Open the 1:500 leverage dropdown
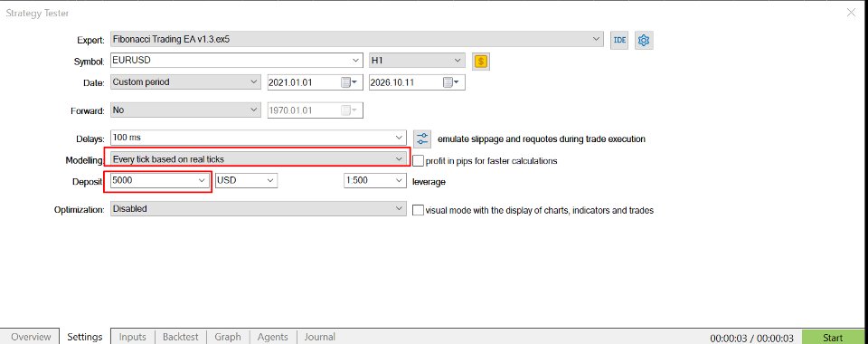Viewport: 868px width, 344px height. [374, 180]
